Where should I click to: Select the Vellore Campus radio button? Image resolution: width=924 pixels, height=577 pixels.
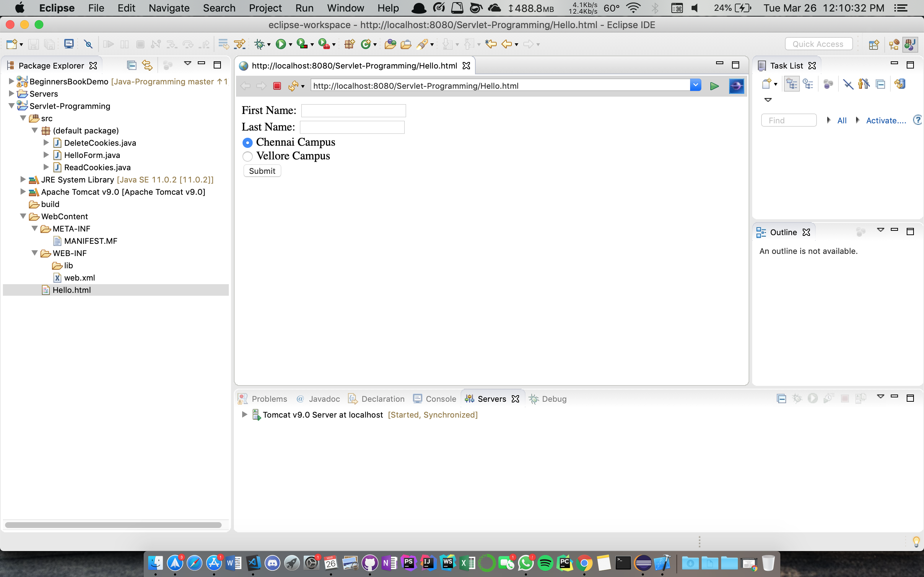click(x=247, y=157)
